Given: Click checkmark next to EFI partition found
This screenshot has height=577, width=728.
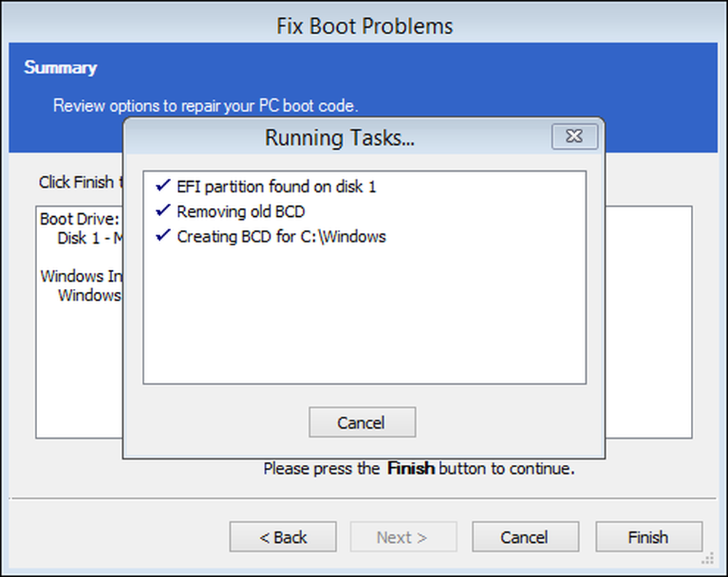Looking at the screenshot, I should pyautogui.click(x=163, y=186).
